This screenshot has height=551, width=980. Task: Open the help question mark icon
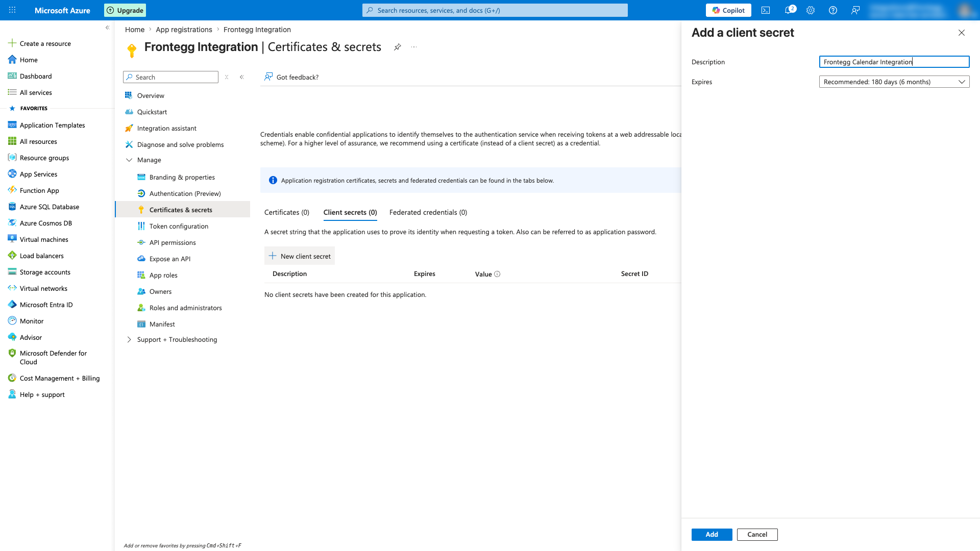[833, 10]
